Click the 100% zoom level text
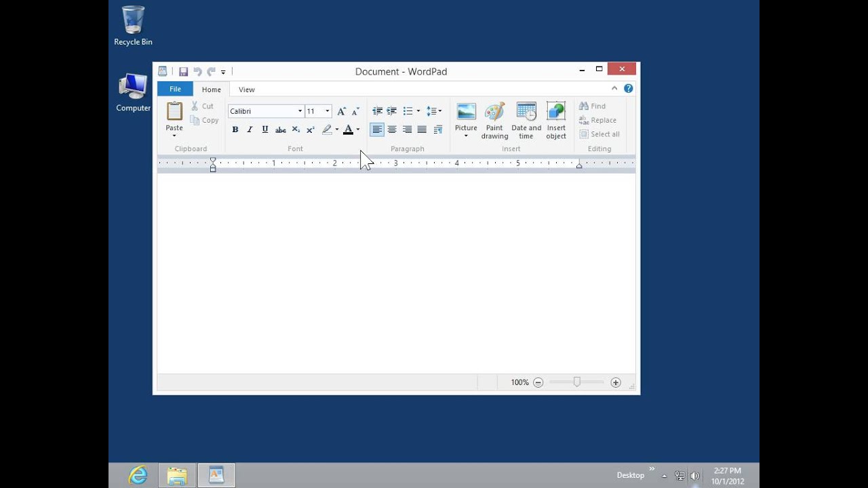Image resolution: width=868 pixels, height=488 pixels. tap(519, 382)
